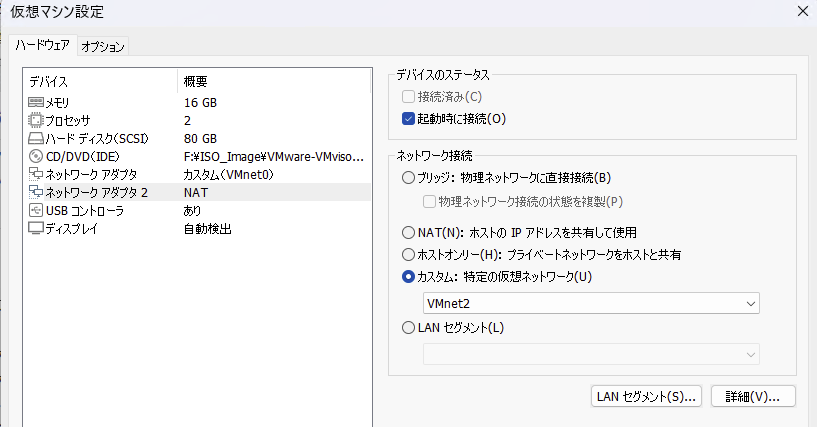Viewport: 817px width, 427px height.
Task: Open the VMnet2 virtual network dropdown
Action: pos(591,303)
